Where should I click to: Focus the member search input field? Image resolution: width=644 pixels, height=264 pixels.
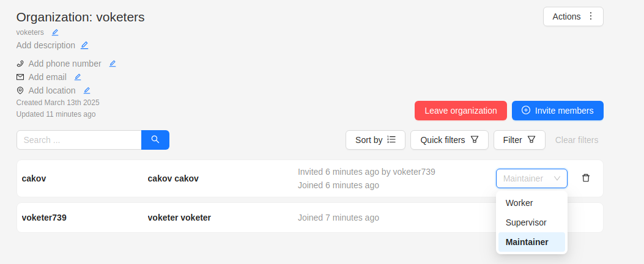pyautogui.click(x=79, y=140)
